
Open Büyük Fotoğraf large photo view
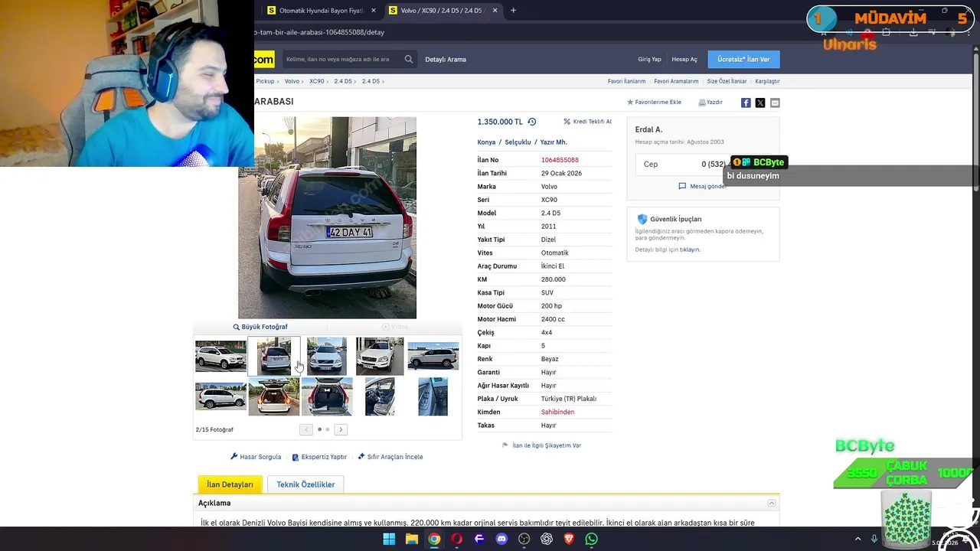260,327
